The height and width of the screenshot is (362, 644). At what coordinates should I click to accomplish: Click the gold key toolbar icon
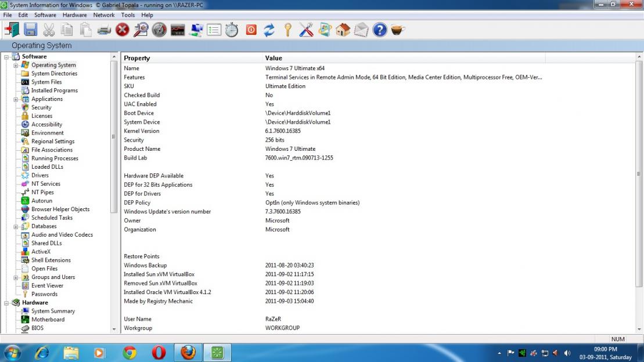(x=288, y=30)
